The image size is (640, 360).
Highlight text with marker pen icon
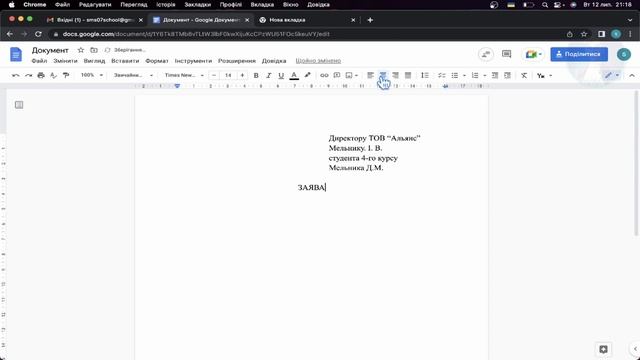click(x=307, y=76)
